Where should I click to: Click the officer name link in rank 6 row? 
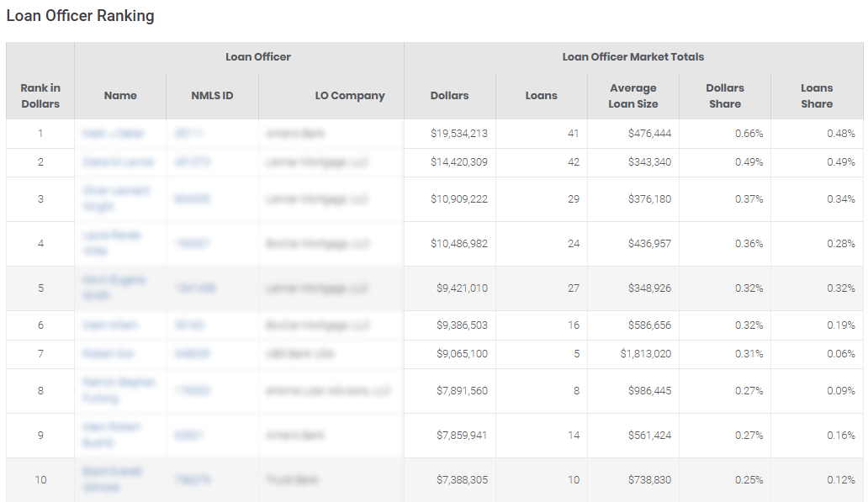(109, 325)
